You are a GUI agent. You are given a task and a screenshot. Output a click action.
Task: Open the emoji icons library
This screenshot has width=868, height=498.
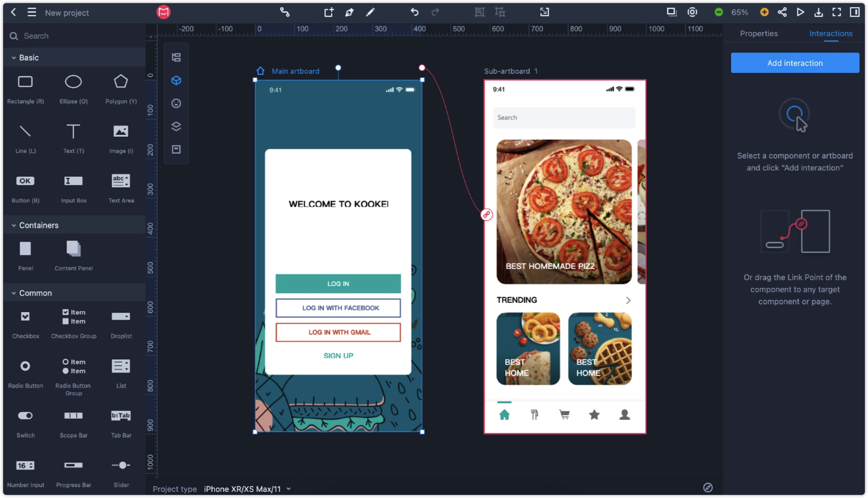pyautogui.click(x=176, y=103)
